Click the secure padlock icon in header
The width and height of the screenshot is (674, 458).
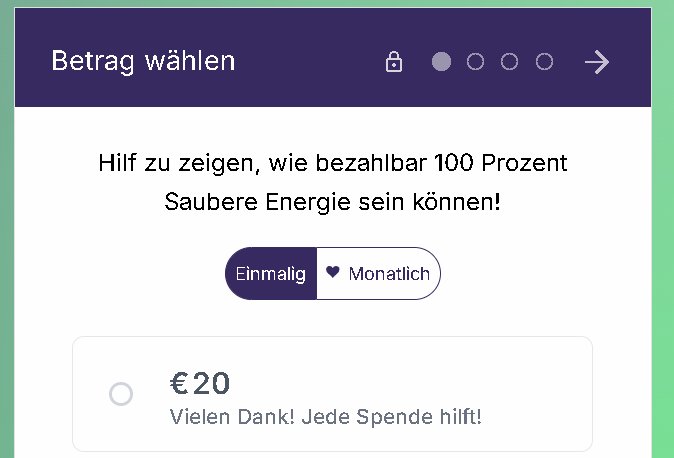point(394,61)
